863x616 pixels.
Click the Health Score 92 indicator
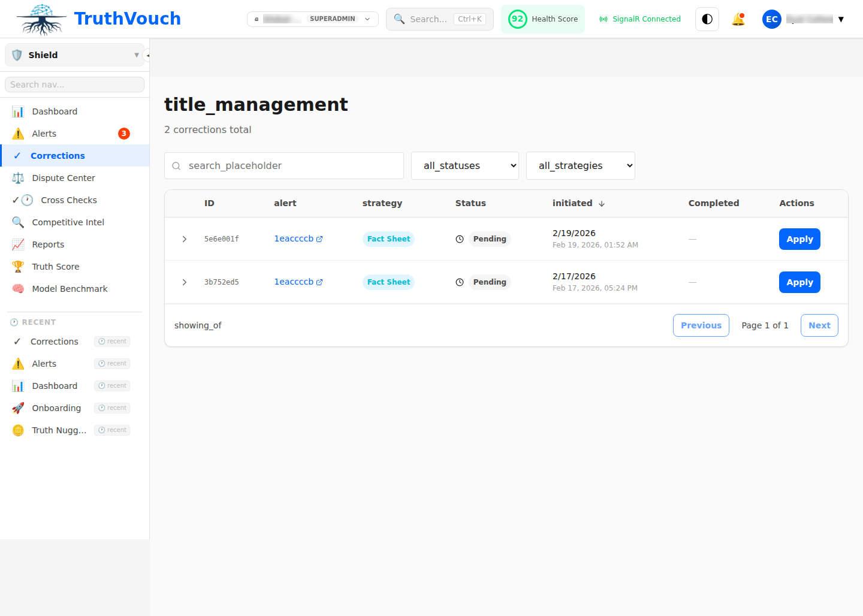[x=542, y=19]
